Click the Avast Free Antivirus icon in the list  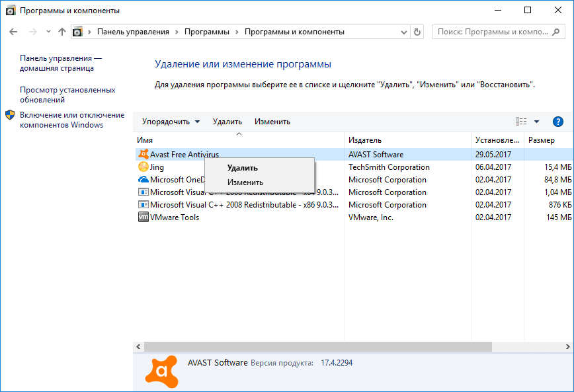(x=143, y=154)
